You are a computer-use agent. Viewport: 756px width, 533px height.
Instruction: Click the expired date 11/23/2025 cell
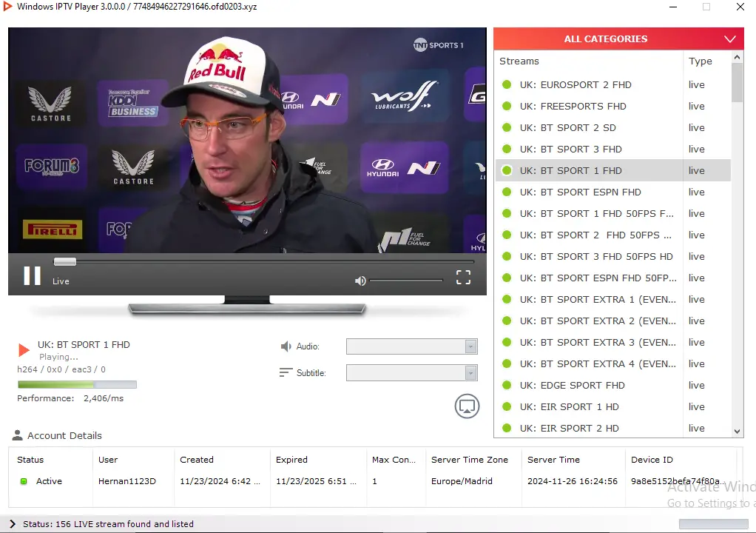(x=316, y=481)
